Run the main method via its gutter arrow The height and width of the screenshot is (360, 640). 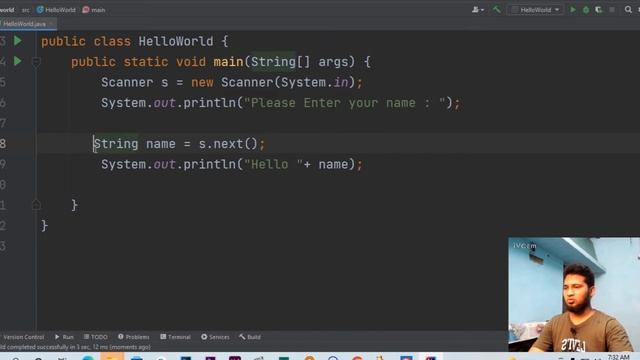tap(18, 61)
